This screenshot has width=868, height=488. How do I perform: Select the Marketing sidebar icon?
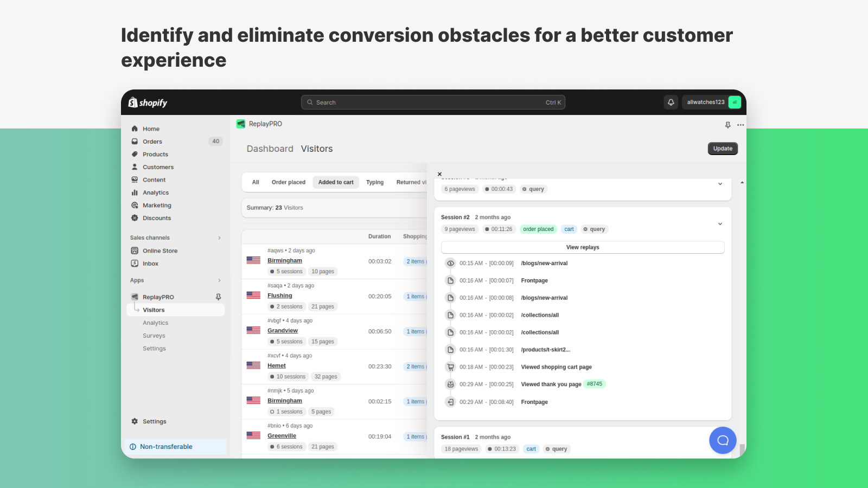[x=135, y=205]
